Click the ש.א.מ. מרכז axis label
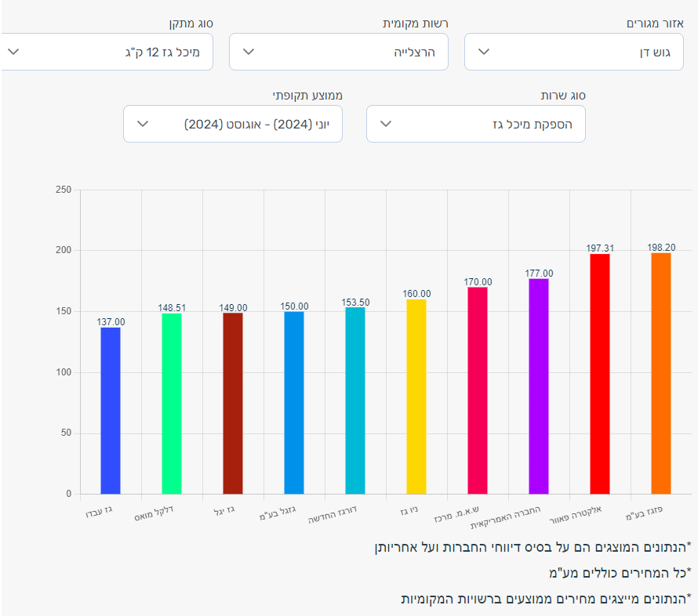 (456, 514)
